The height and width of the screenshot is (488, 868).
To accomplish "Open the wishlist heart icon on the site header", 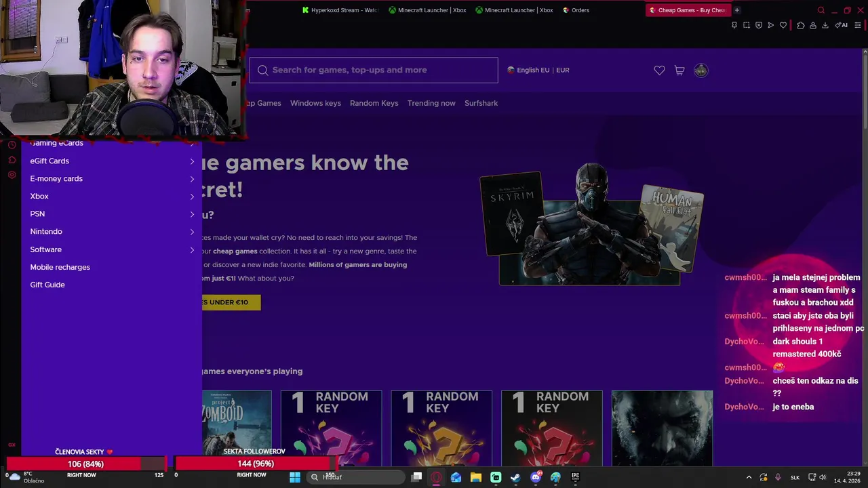I will click(x=659, y=70).
